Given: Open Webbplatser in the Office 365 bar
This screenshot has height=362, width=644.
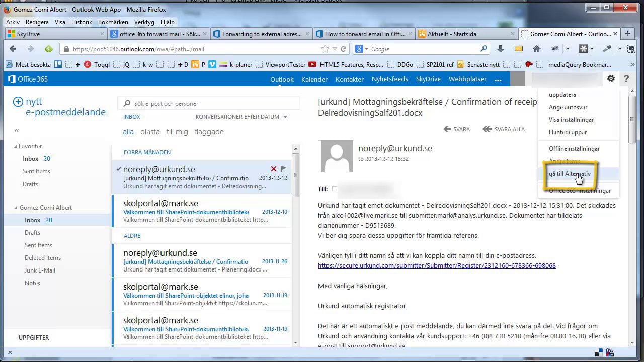Looking at the screenshot, I should (x=467, y=79).
